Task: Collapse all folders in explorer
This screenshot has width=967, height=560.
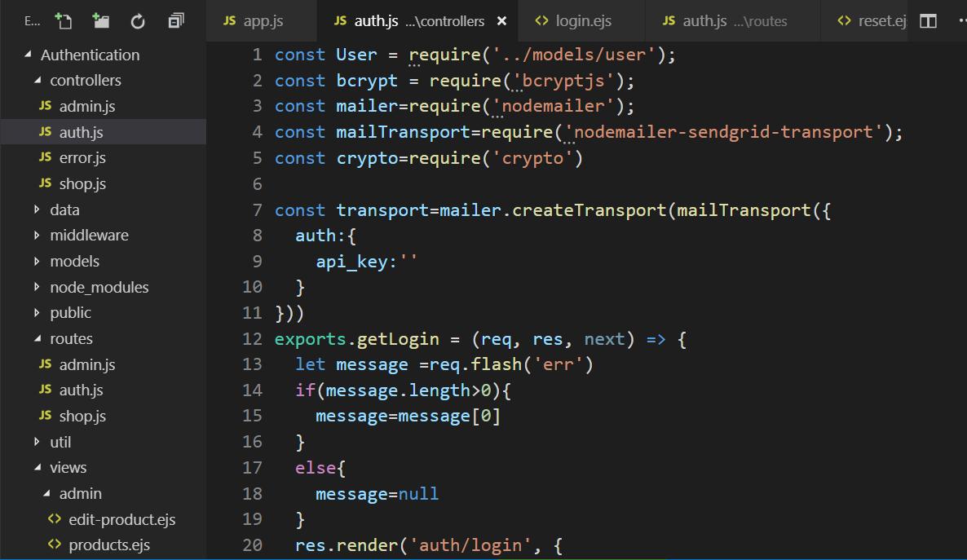Action: click(176, 21)
